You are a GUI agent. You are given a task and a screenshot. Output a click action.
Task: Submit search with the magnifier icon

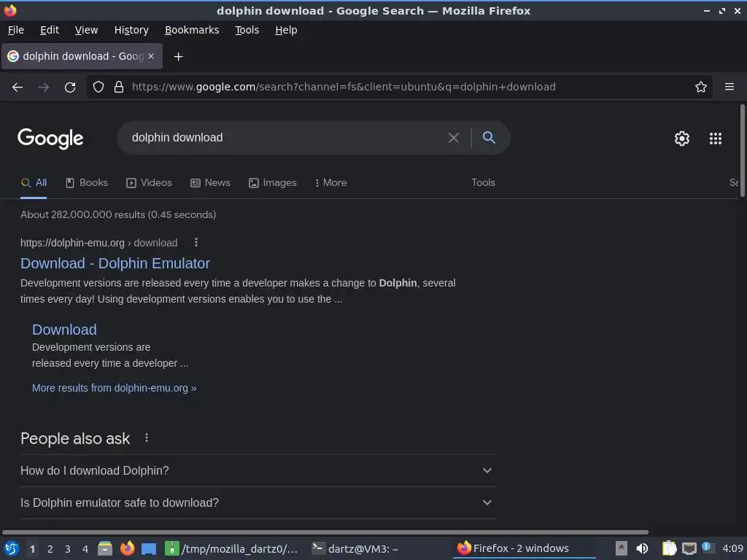(489, 138)
